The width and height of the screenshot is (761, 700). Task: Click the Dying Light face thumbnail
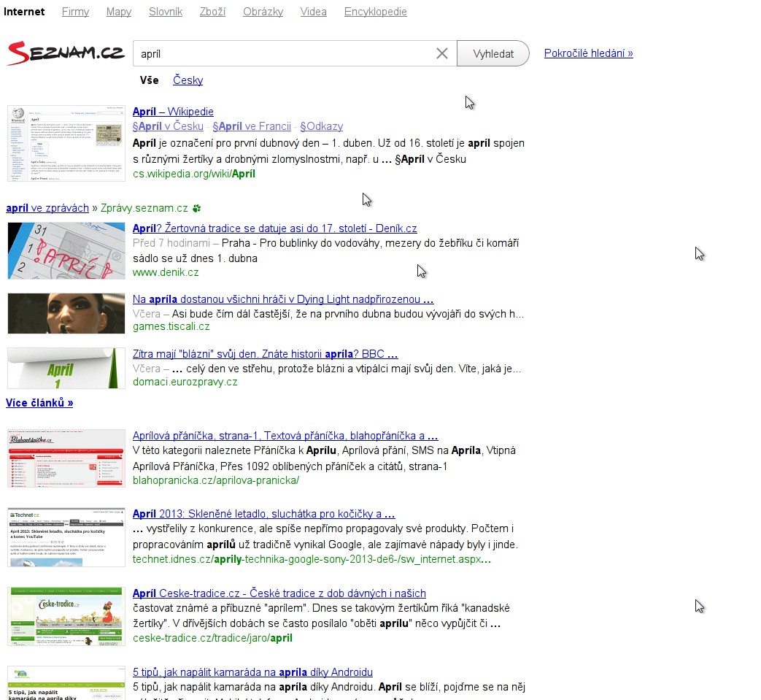(66, 313)
